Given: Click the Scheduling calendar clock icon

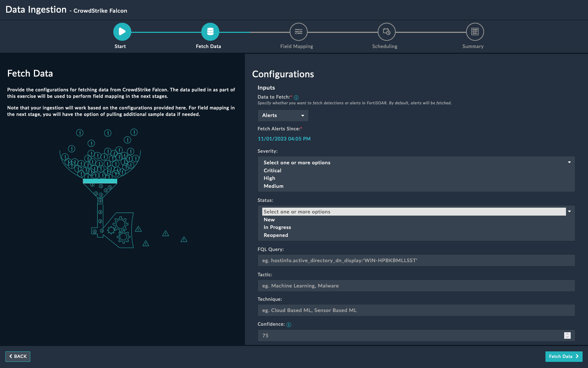Looking at the screenshot, I should [x=386, y=32].
